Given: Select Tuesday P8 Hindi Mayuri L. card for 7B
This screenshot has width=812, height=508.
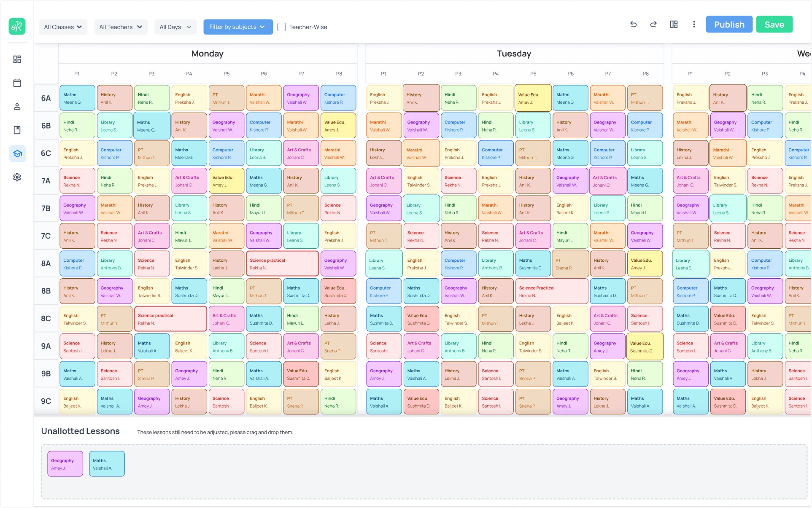Looking at the screenshot, I should tap(645, 208).
